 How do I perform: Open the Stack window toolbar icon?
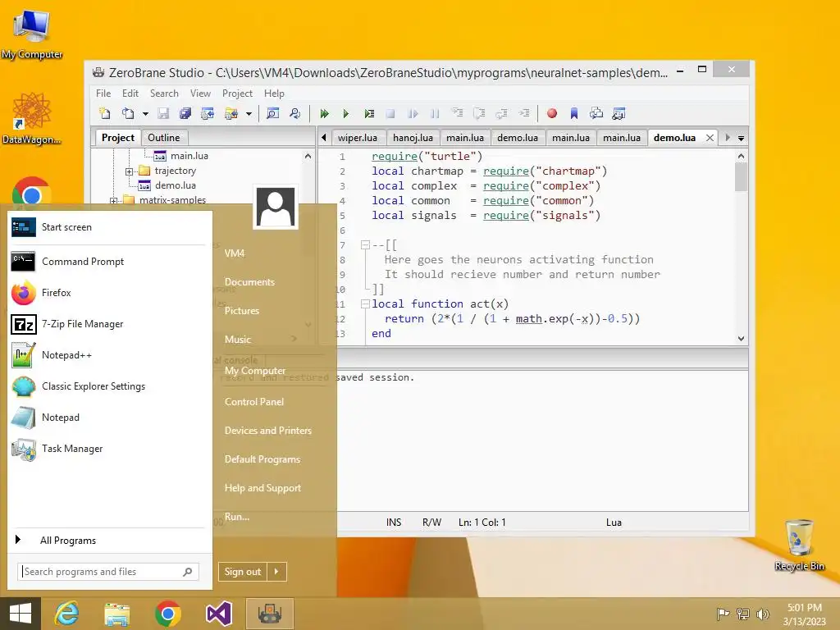(x=596, y=113)
